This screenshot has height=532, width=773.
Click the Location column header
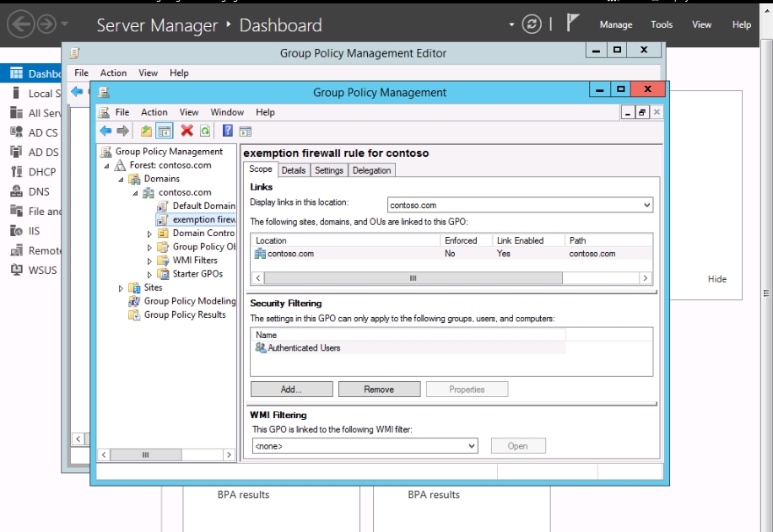pos(346,240)
